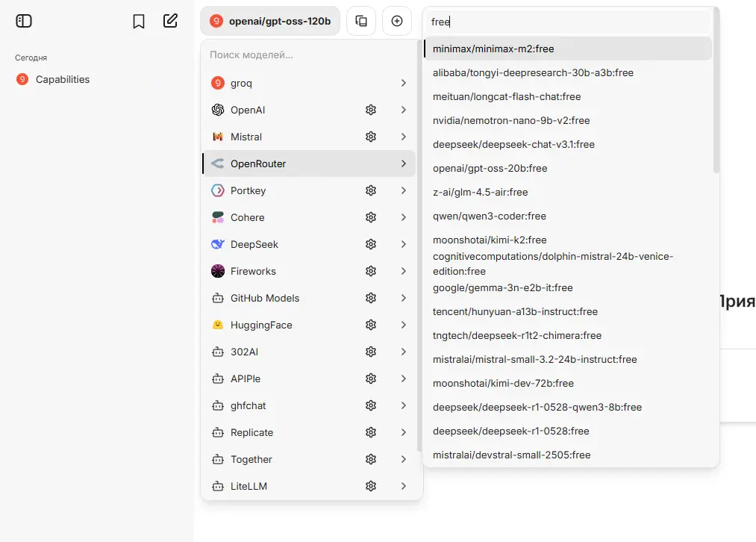Open Mistral provider settings gear
This screenshot has width=756, height=542.
(x=371, y=137)
